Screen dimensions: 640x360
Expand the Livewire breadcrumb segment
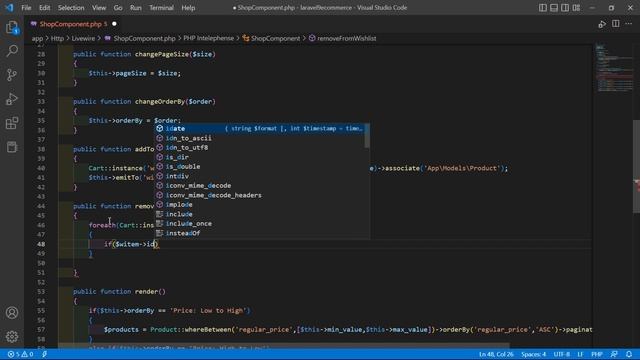83,38
